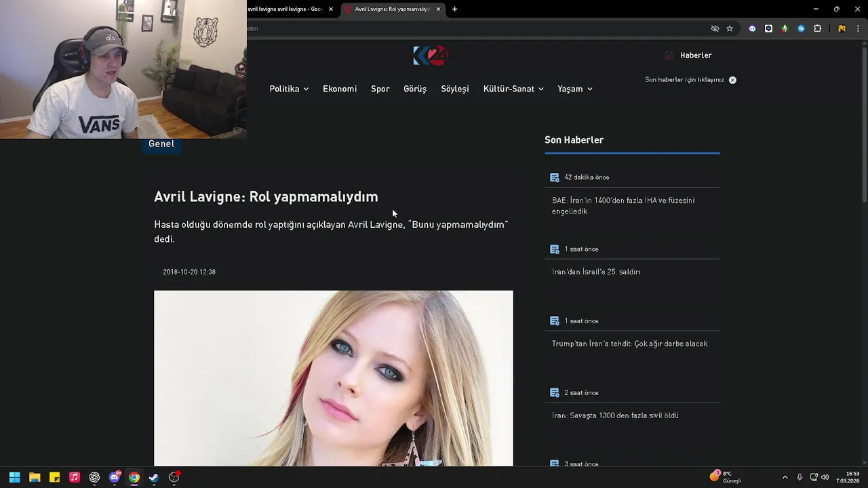
Task: Open Discord from the taskbar
Action: click(115, 477)
